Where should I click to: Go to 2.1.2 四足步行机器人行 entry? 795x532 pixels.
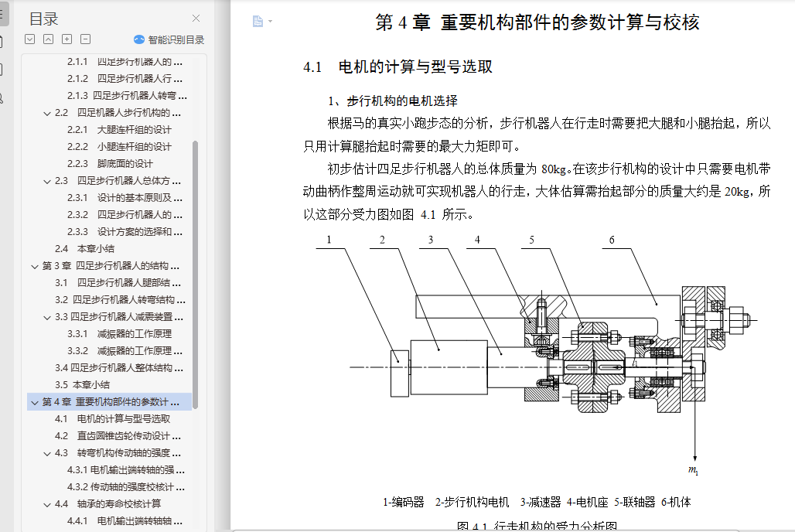(x=125, y=79)
